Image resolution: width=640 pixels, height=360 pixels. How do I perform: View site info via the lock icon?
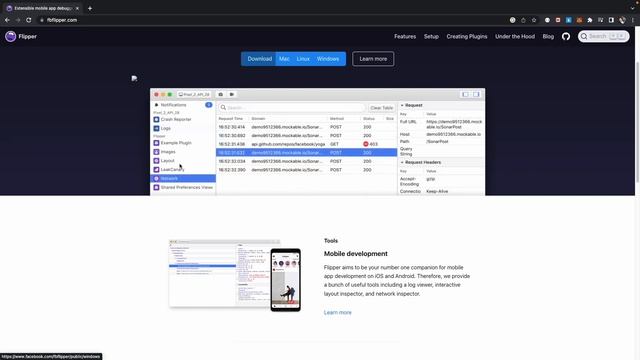point(42,20)
